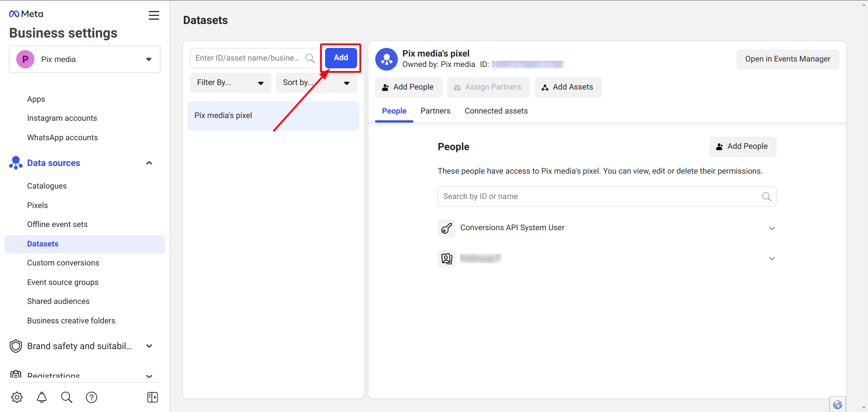Open the hamburger menu icon
Viewport: 868px width, 412px height.
154,15
